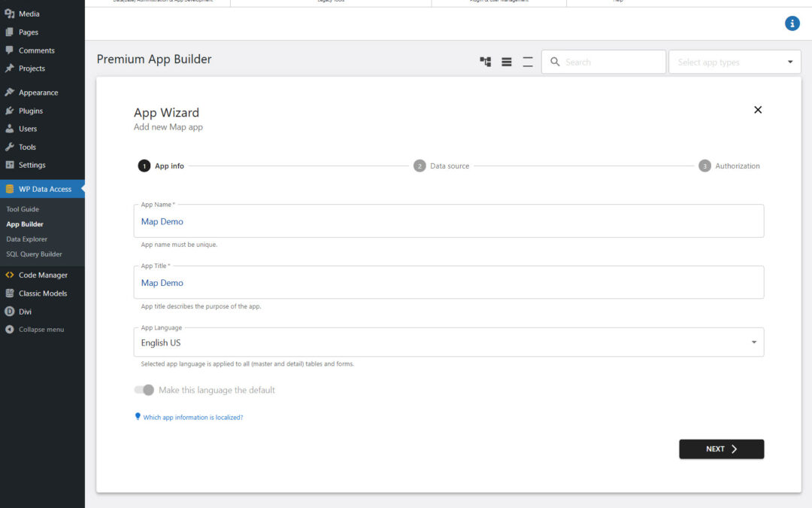The height and width of the screenshot is (508, 812).
Task: Open SQL Query Builder submenu item
Action: coord(34,254)
